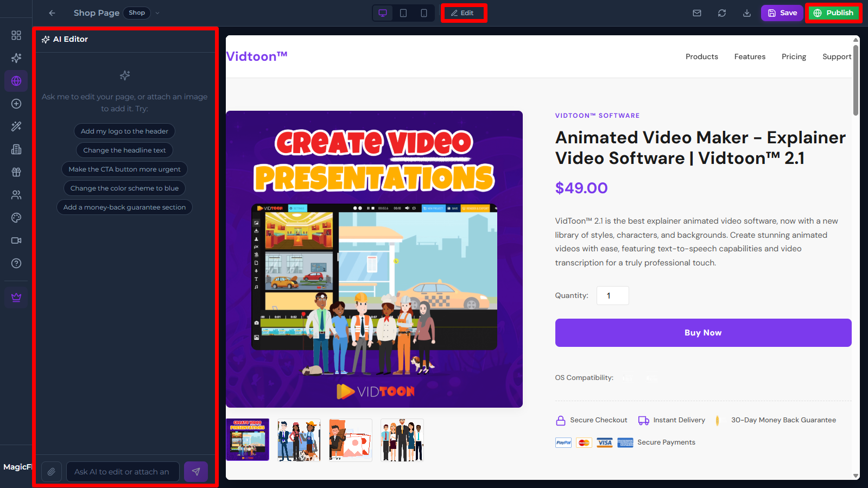Save the page
The height and width of the screenshot is (488, 868).
782,13
